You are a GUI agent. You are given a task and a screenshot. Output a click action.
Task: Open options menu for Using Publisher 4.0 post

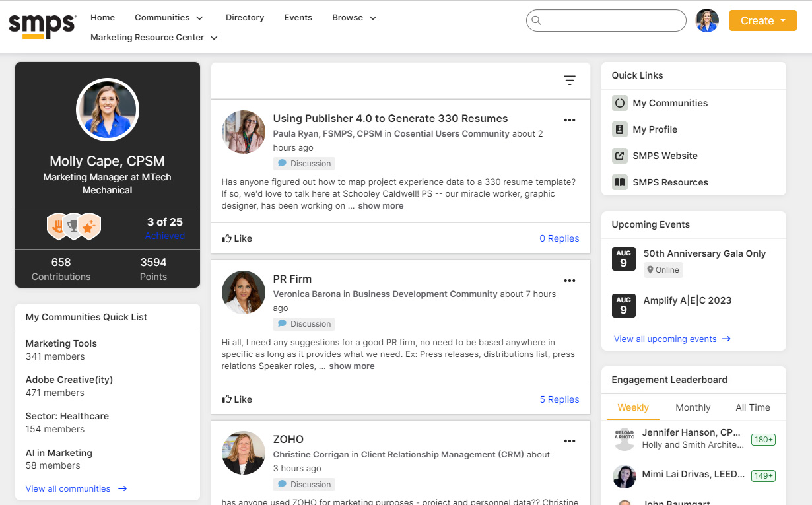click(x=570, y=120)
